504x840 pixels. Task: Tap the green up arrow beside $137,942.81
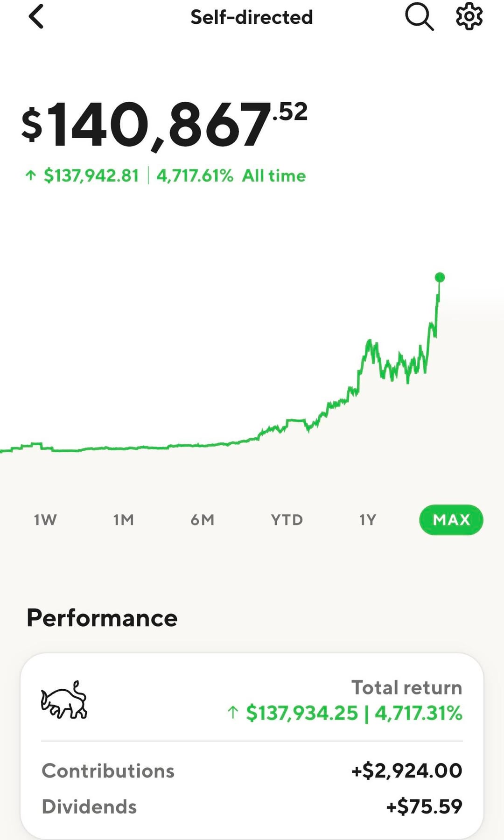(x=31, y=176)
